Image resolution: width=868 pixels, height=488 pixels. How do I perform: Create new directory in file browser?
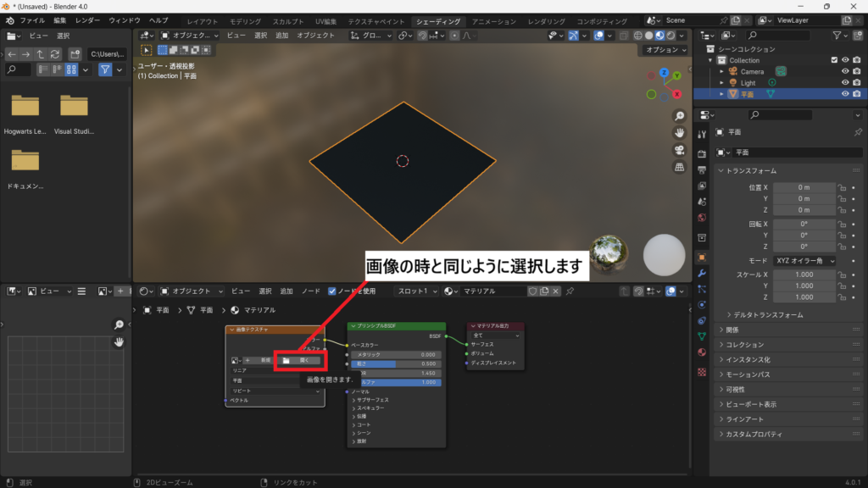pos(75,53)
